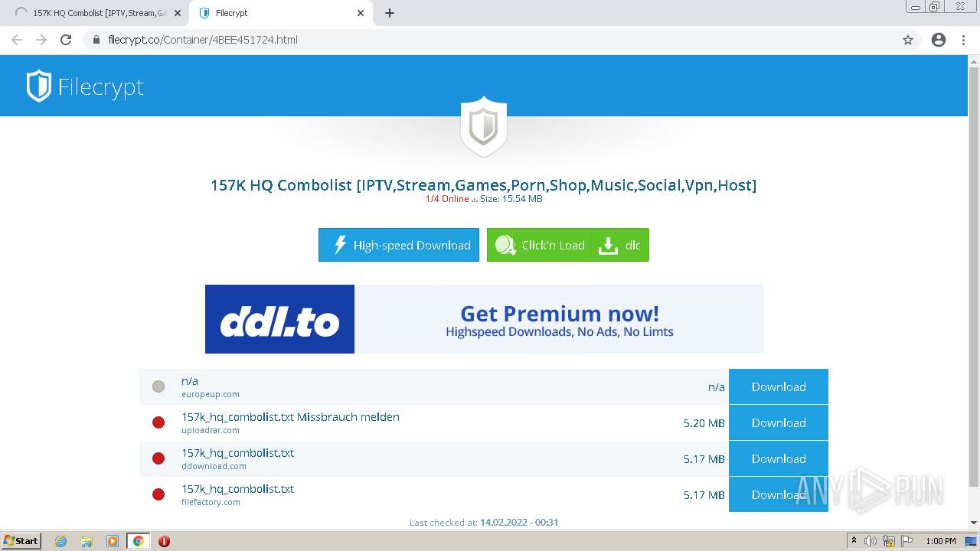The image size is (980, 551).
Task: Open a new browser tab
Action: tap(390, 13)
